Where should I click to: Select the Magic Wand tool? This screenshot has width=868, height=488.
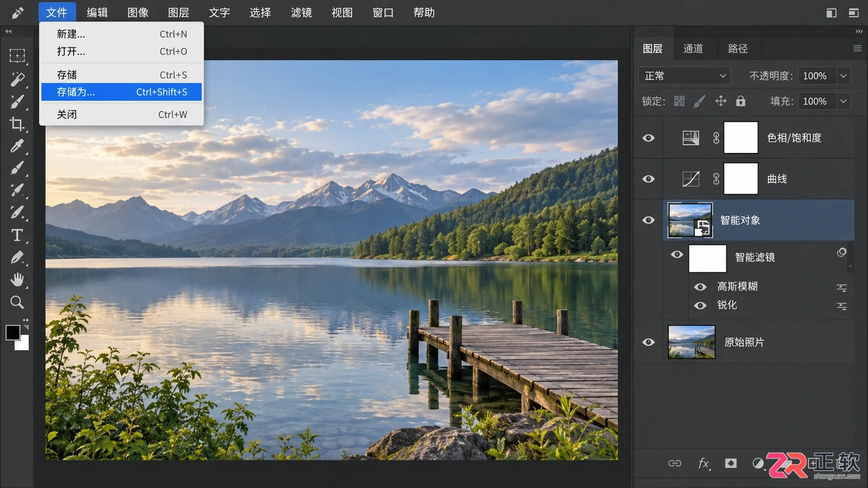[x=17, y=79]
